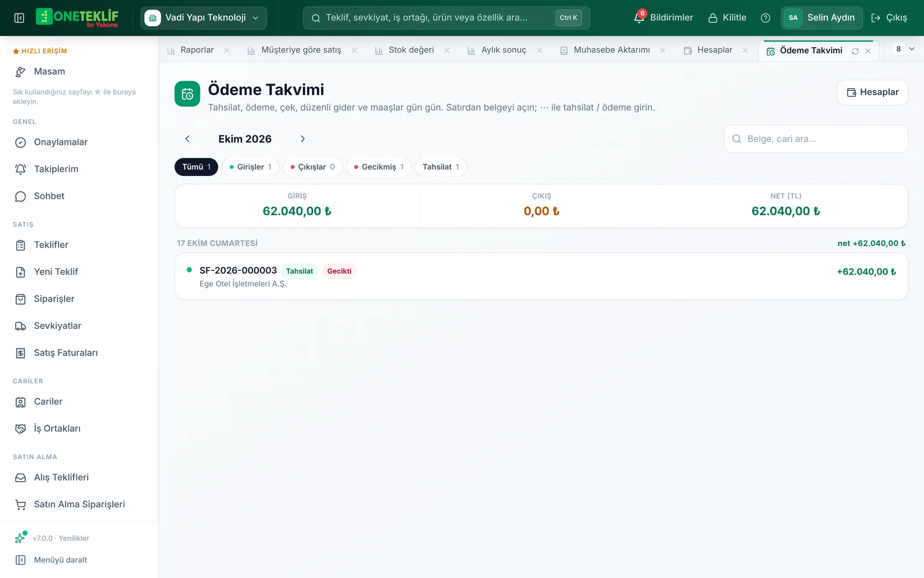
Task: Click the Hesaplar button
Action: tap(872, 92)
